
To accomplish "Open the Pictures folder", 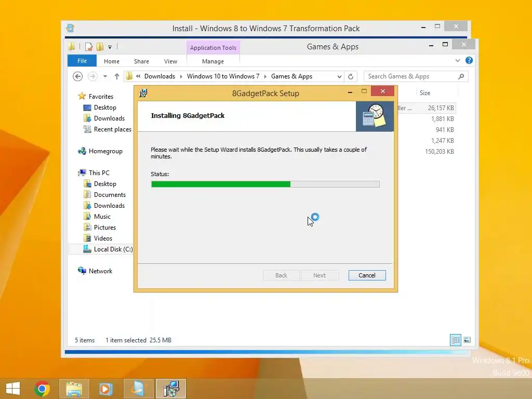I will pyautogui.click(x=104, y=228).
